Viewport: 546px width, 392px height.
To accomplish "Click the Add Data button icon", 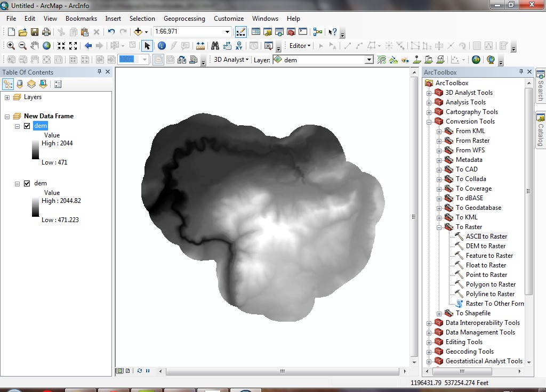I will 138,32.
